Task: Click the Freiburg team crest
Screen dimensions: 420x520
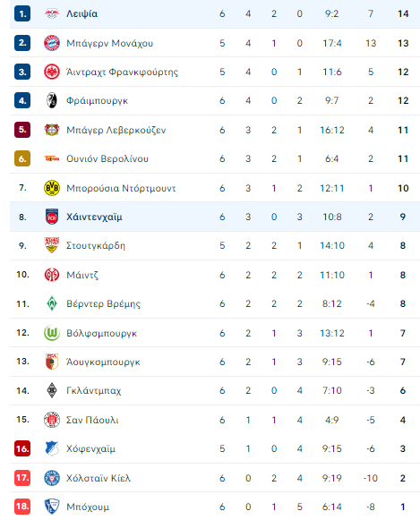Action: (52, 100)
